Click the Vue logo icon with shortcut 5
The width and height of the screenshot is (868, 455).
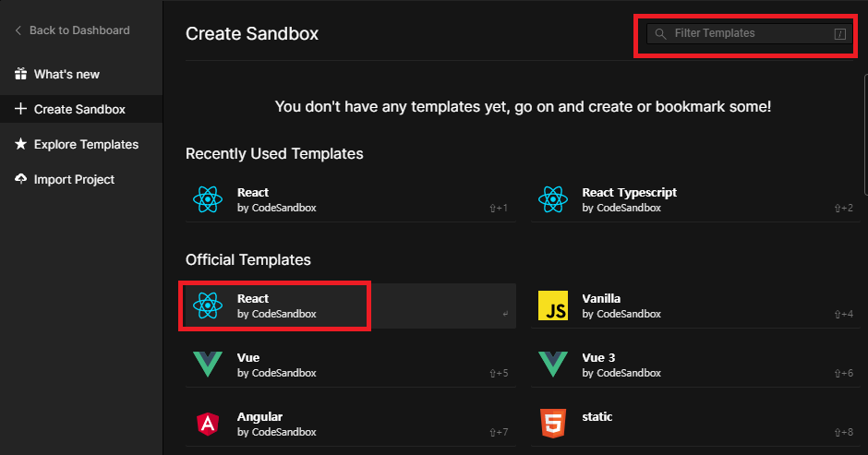tap(208, 365)
